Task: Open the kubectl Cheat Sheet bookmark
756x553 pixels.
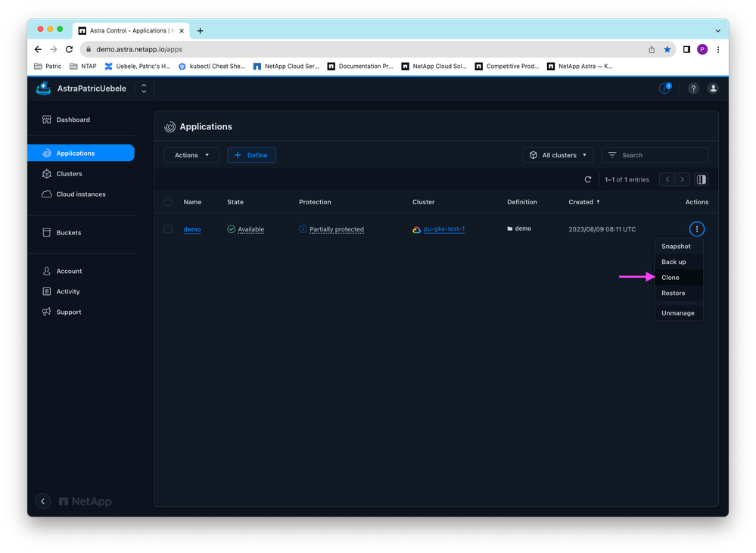Action: [212, 67]
